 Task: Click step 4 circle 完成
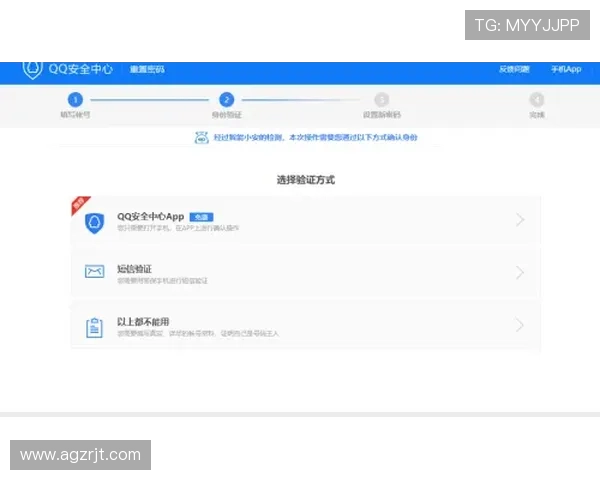(x=536, y=100)
